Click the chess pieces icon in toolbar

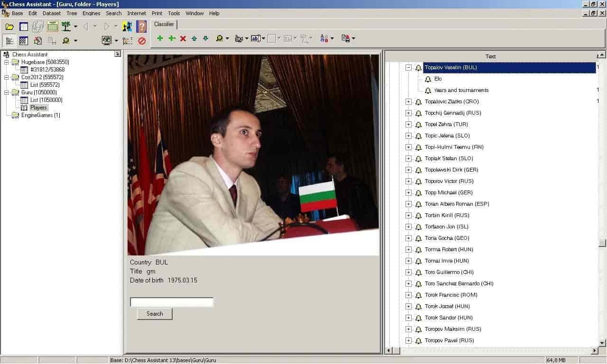127,27
